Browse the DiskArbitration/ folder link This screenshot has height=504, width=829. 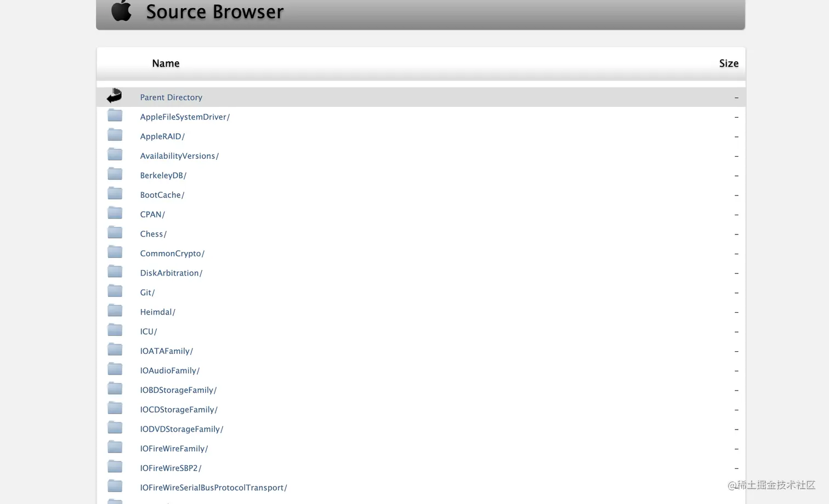(171, 273)
